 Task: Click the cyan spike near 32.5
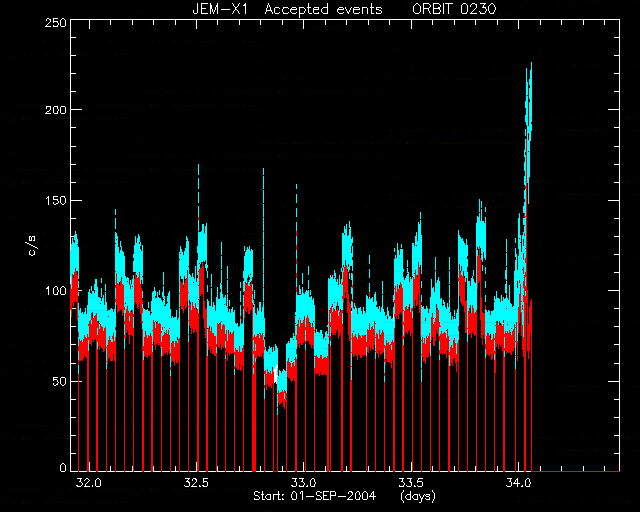[198, 192]
